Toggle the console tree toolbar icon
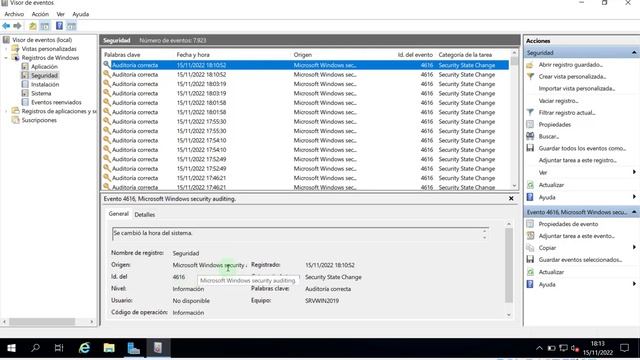The width and height of the screenshot is (640, 360). pos(45,26)
